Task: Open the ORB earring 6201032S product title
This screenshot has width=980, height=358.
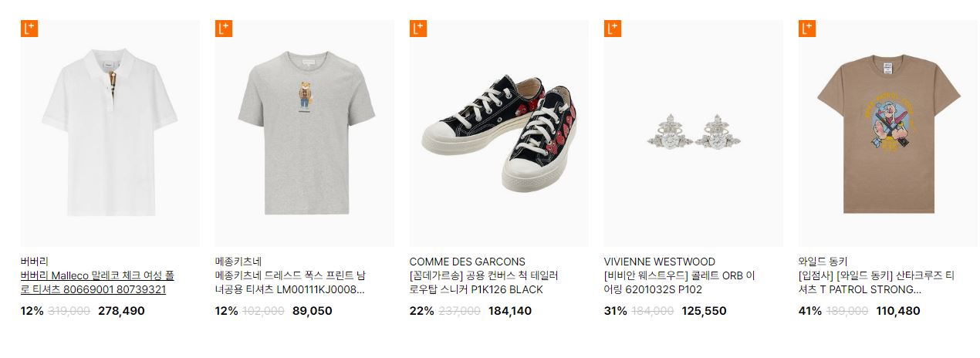Action: (x=680, y=282)
